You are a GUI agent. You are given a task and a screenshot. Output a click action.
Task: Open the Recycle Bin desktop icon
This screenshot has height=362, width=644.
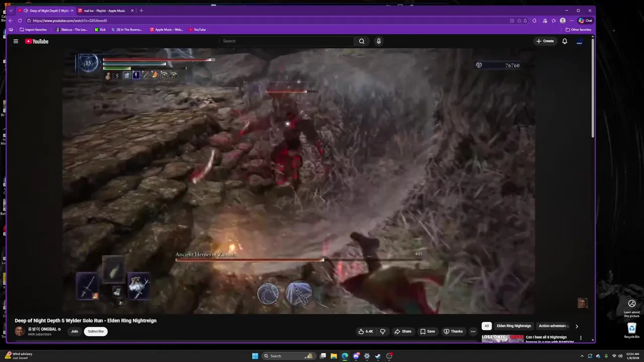click(632, 330)
